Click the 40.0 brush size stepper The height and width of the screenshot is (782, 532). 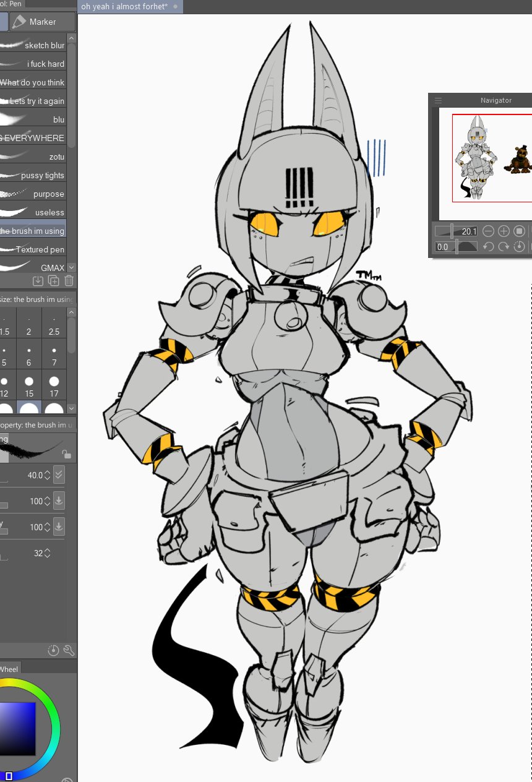pos(48,476)
